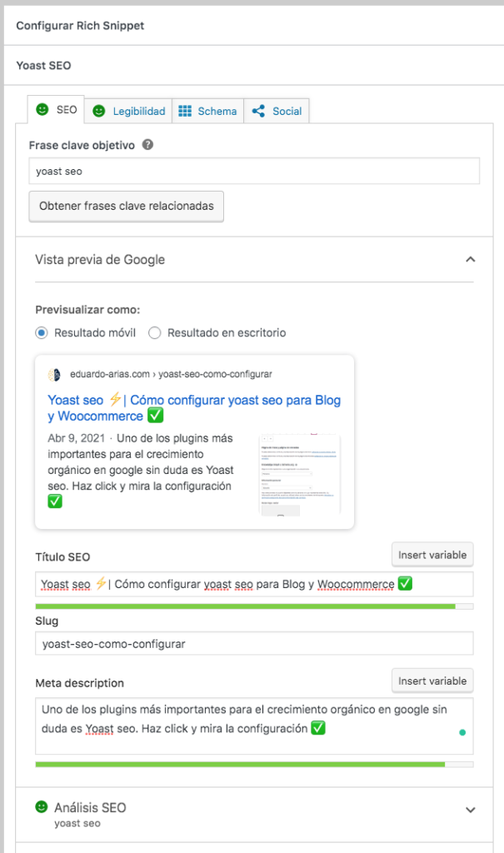The width and height of the screenshot is (504, 853).
Task: Click the green dot in meta description field
Action: (462, 732)
